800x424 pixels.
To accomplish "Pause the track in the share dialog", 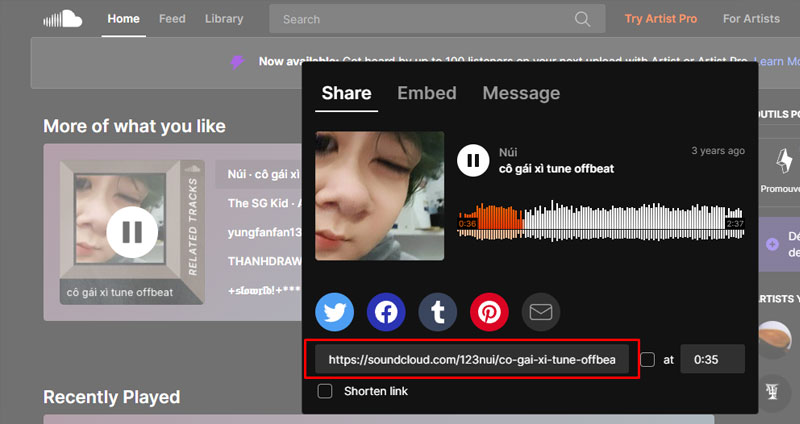I will [x=473, y=161].
